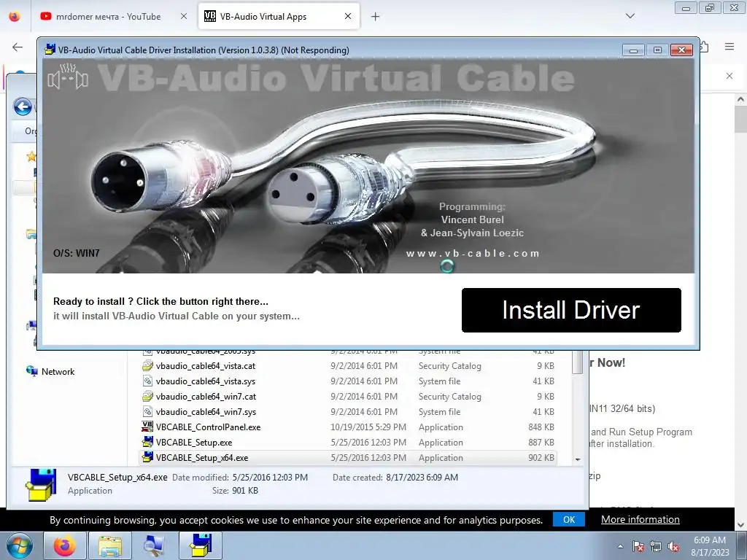
Task: Click the Action Center flag tray icon
Action: 638,546
